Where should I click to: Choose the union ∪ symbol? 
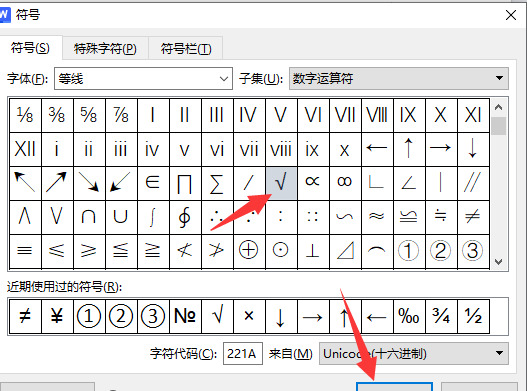click(x=121, y=217)
